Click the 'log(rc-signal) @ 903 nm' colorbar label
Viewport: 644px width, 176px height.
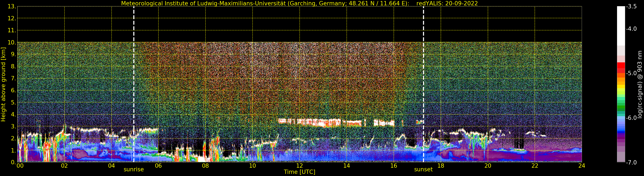(x=640, y=84)
